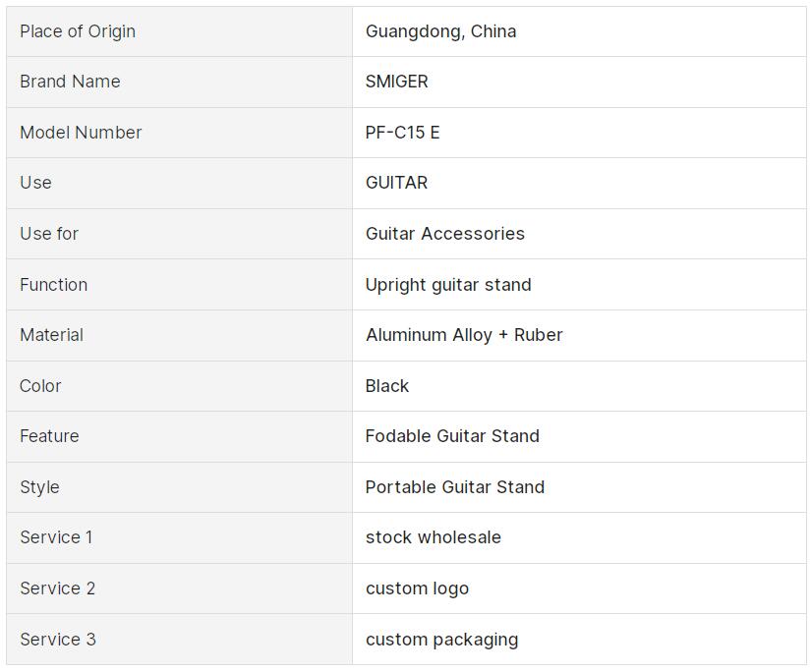
Task: Click the 'stock wholesale' service value
Action: click(x=433, y=537)
